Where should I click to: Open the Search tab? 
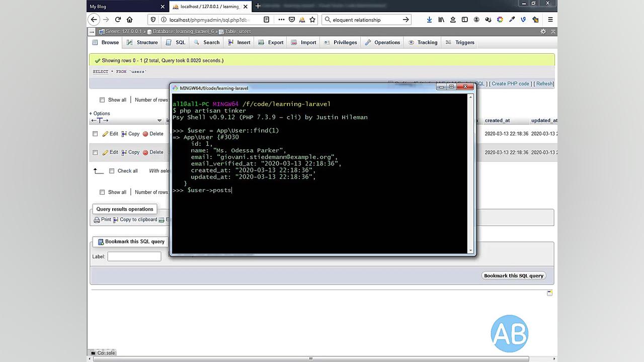(207, 43)
